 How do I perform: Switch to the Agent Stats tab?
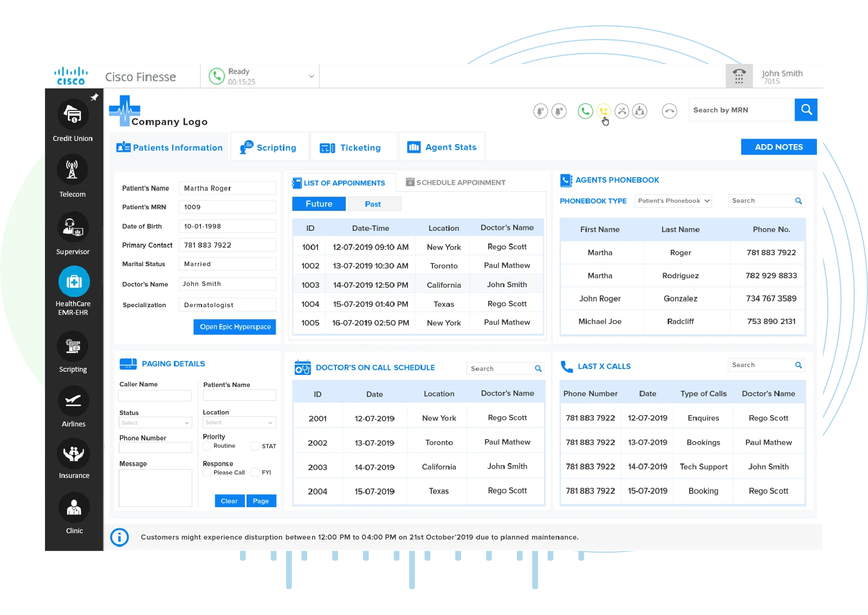click(442, 147)
